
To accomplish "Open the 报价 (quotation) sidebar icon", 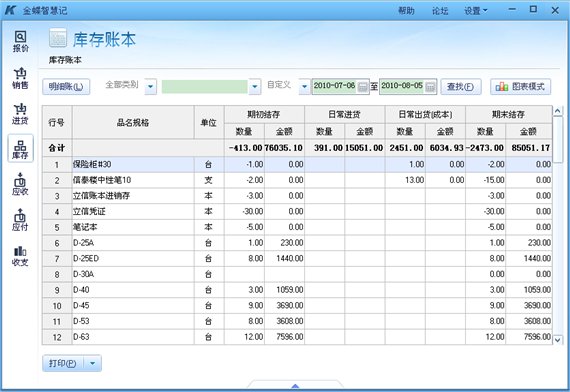I will tap(20, 42).
